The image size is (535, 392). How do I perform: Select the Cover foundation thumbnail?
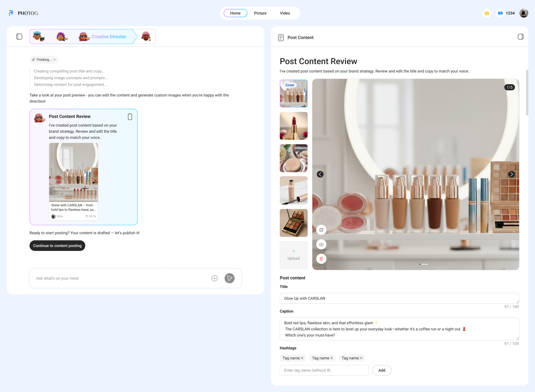(294, 93)
